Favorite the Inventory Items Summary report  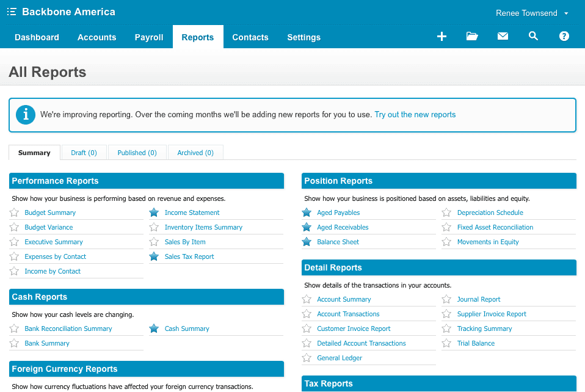point(154,227)
